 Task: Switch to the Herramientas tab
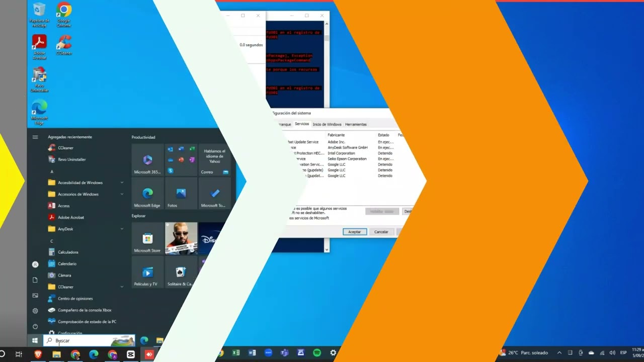coord(356,124)
